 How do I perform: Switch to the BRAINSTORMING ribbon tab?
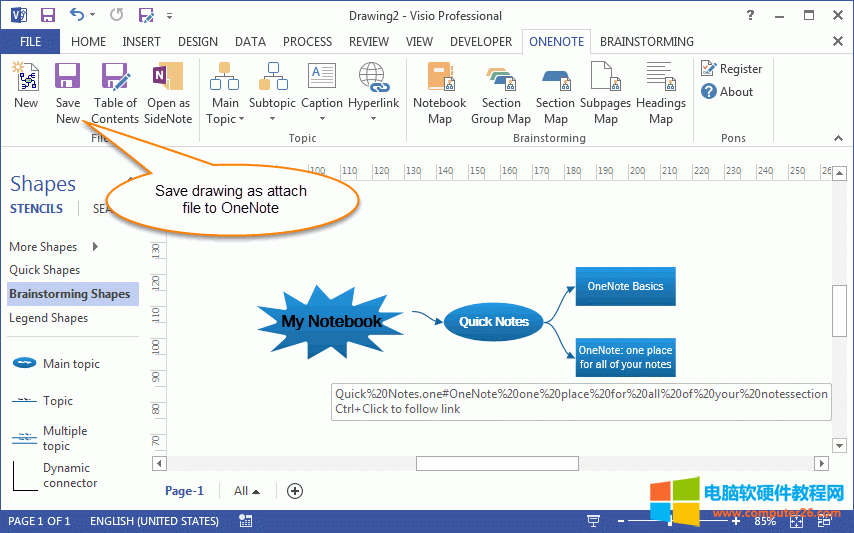(646, 42)
